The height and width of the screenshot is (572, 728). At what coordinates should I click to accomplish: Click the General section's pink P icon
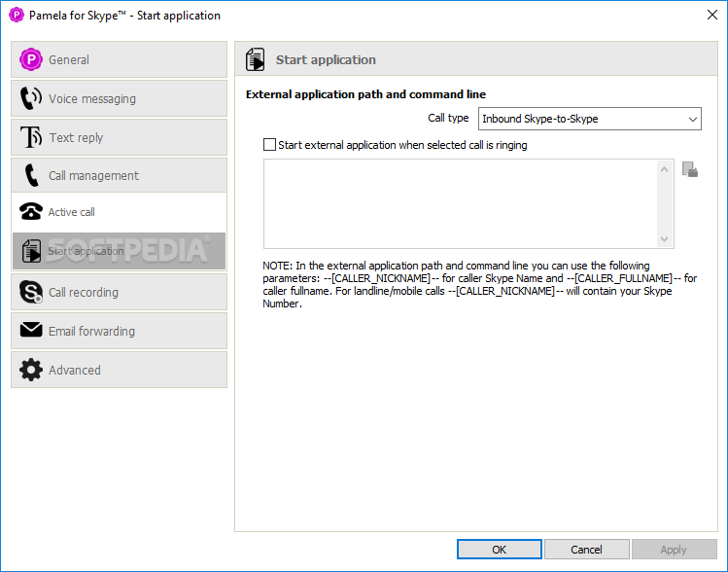point(31,59)
